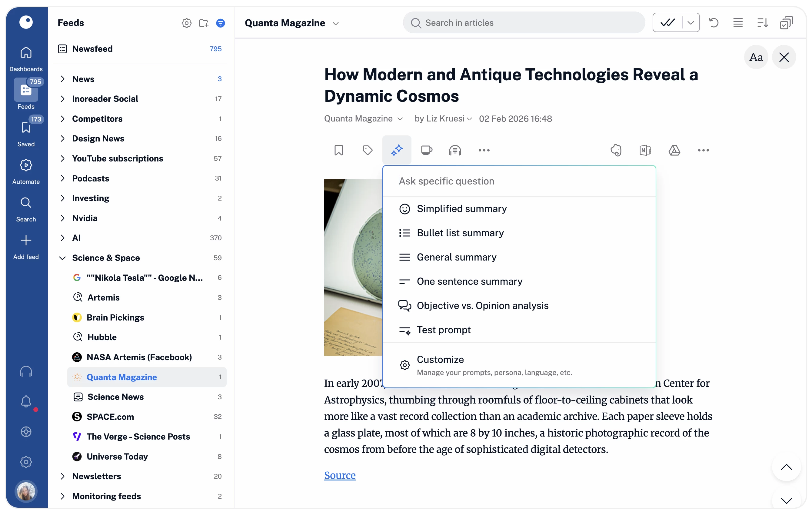Click the AI sparkle summarize icon
Screen dimensions: 812x515
pyautogui.click(x=397, y=150)
